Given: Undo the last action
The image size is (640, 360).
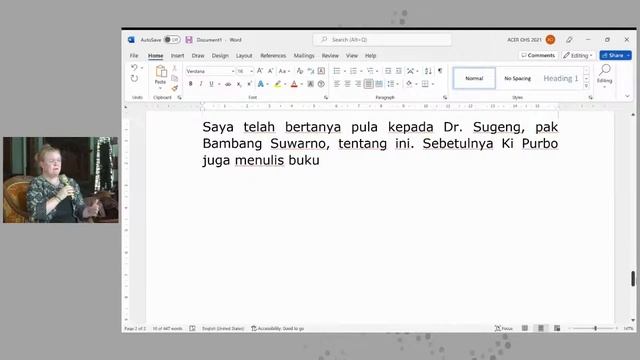Looking at the screenshot, I should click(x=134, y=67).
